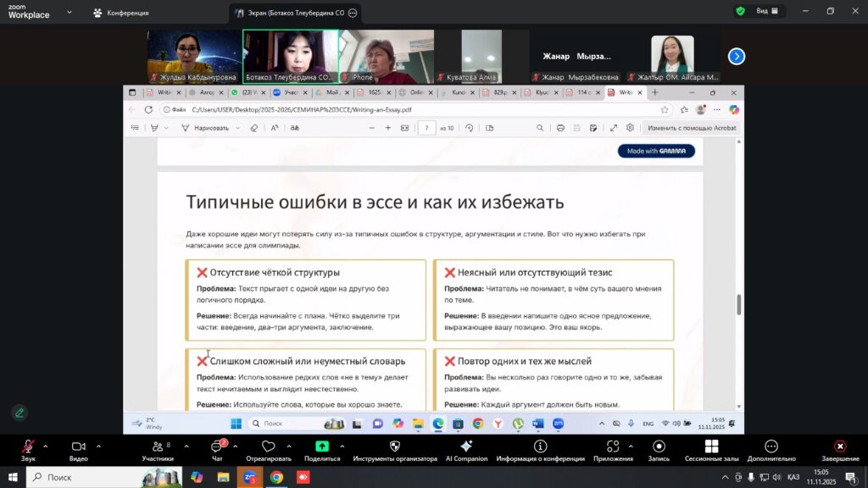Click Жулдыз Кабдынуровна's video thumbnail
Screen dimensions: 868x488
pos(194,56)
